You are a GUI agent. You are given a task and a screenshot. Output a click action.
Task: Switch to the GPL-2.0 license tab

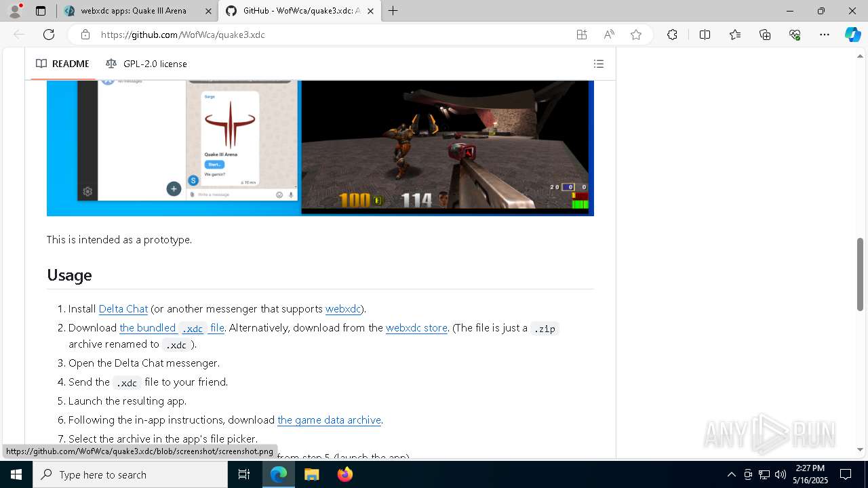point(146,64)
